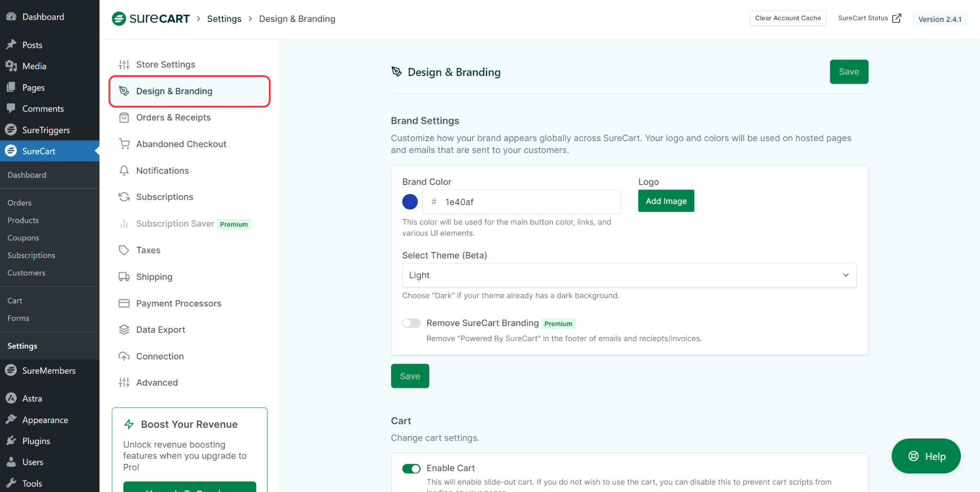Open the Select Theme dropdown
This screenshot has width=980, height=492.
click(629, 275)
